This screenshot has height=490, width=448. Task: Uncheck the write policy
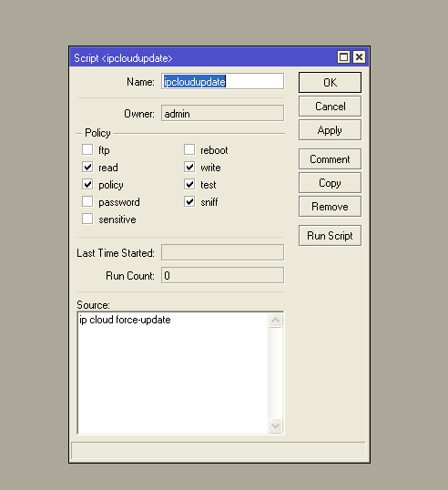pos(189,168)
